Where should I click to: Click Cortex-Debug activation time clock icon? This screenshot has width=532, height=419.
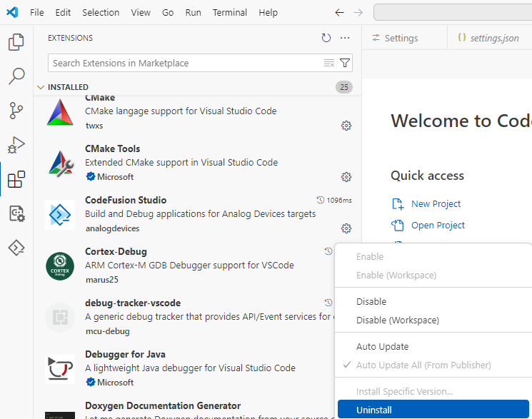point(328,251)
